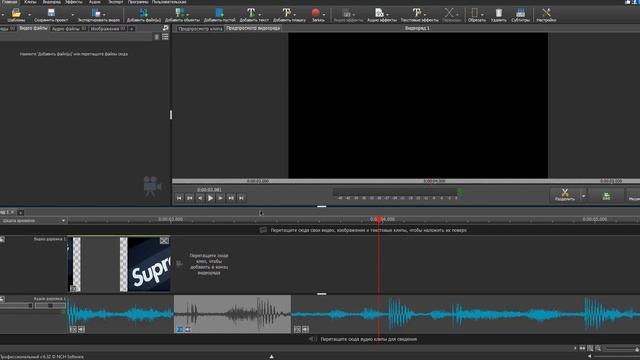640x360 pixels.
Task: Click the preview scrub bar under video
Action: coord(406,181)
